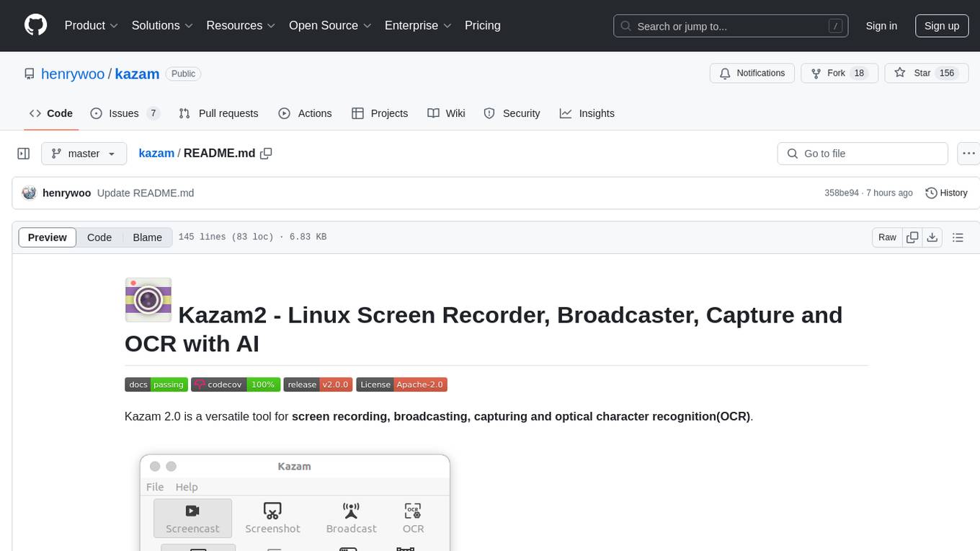Focus the Search or jump to field
980x551 pixels.
[730, 26]
